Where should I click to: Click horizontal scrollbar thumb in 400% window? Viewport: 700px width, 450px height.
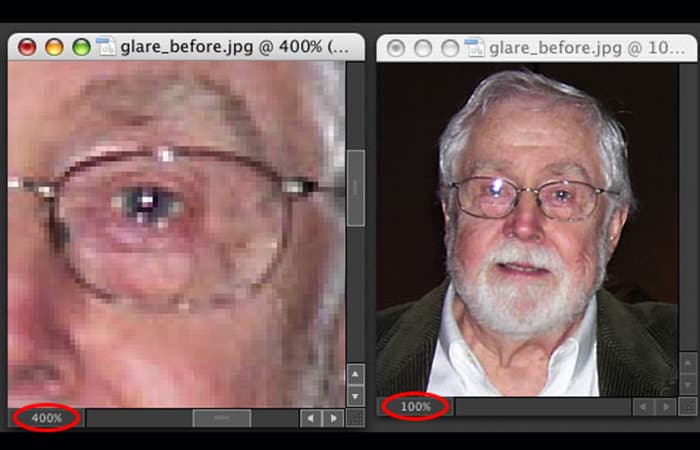click(222, 418)
